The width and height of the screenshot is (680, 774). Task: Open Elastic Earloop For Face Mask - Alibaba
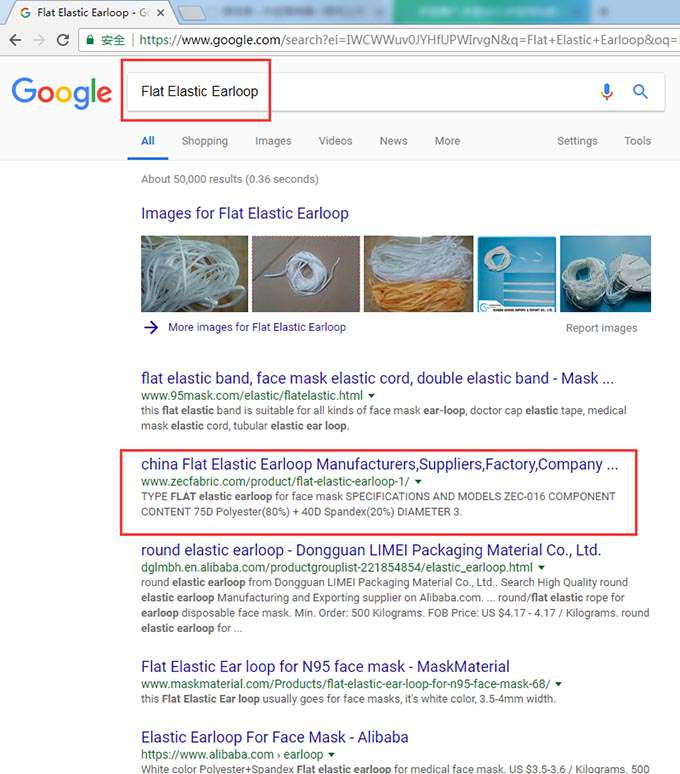click(275, 737)
